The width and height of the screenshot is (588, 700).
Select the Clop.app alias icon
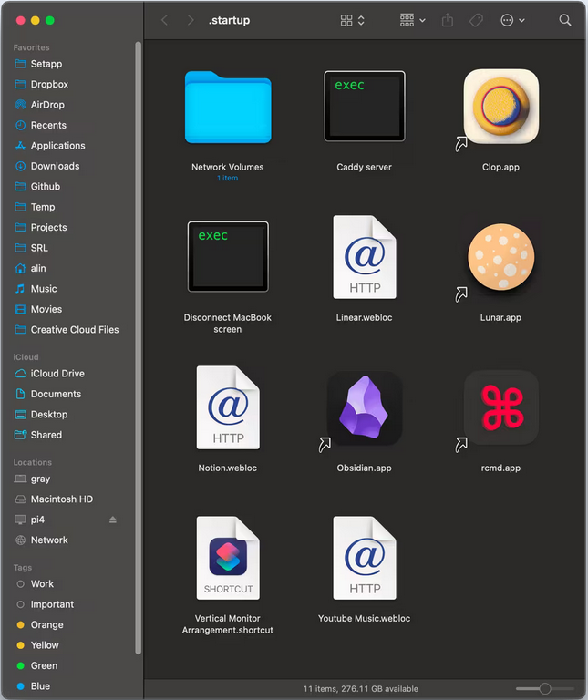tap(500, 107)
